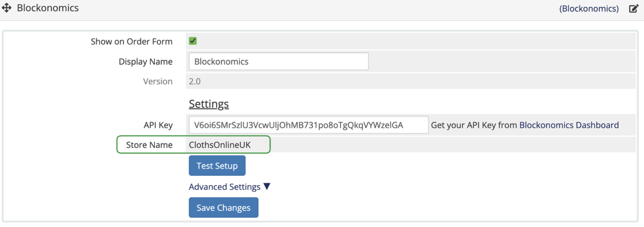Open the Advanced Settings link text
The width and height of the screenshot is (644, 227).
coord(224,187)
